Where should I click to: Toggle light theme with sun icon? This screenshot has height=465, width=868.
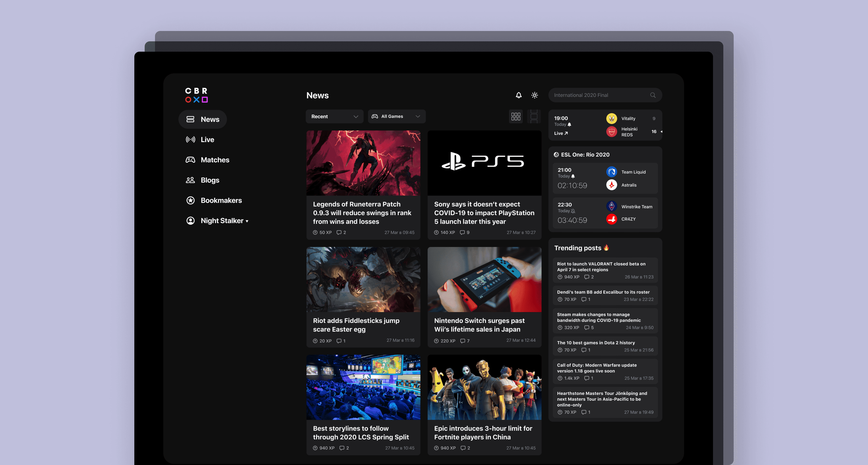coord(534,95)
